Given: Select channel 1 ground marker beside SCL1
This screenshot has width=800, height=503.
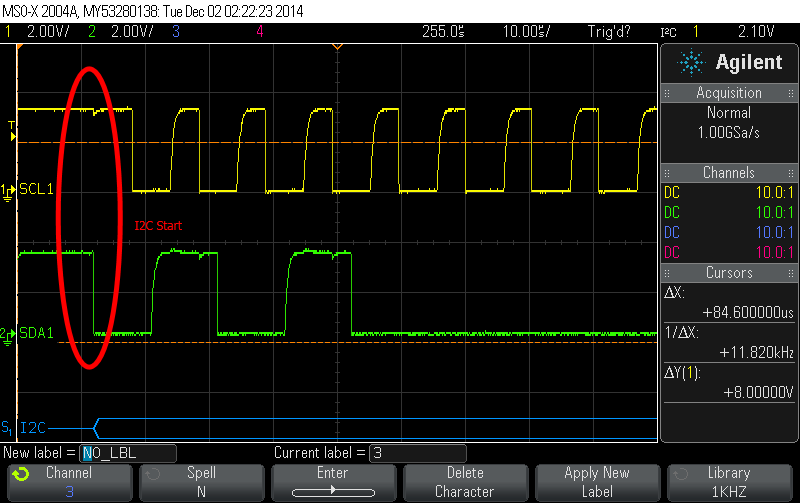Looking at the screenshot, I should [8, 192].
